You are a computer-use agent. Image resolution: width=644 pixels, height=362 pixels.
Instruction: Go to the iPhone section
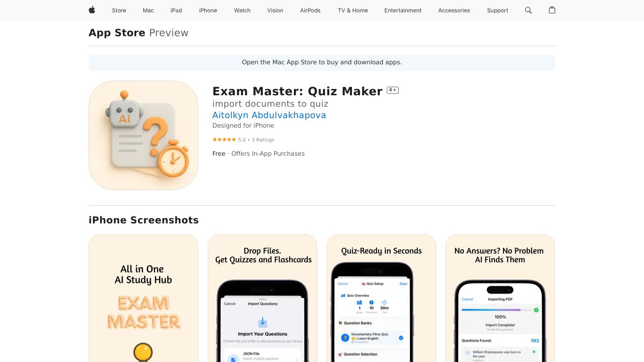pyautogui.click(x=208, y=10)
